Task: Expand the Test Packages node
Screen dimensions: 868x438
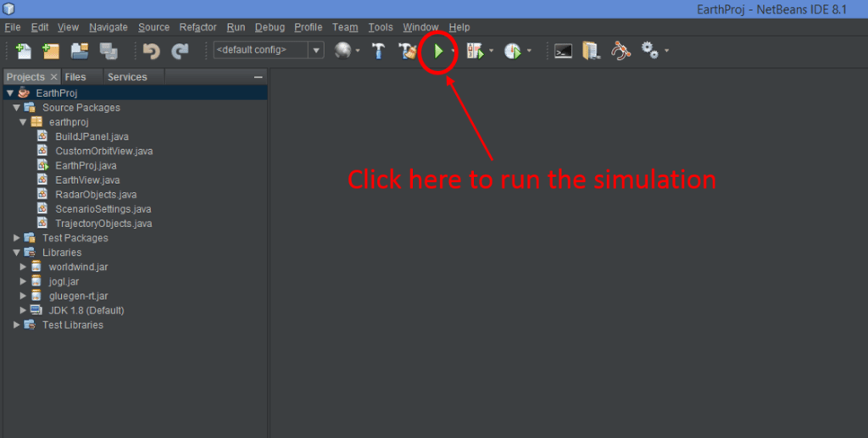Action: point(16,238)
